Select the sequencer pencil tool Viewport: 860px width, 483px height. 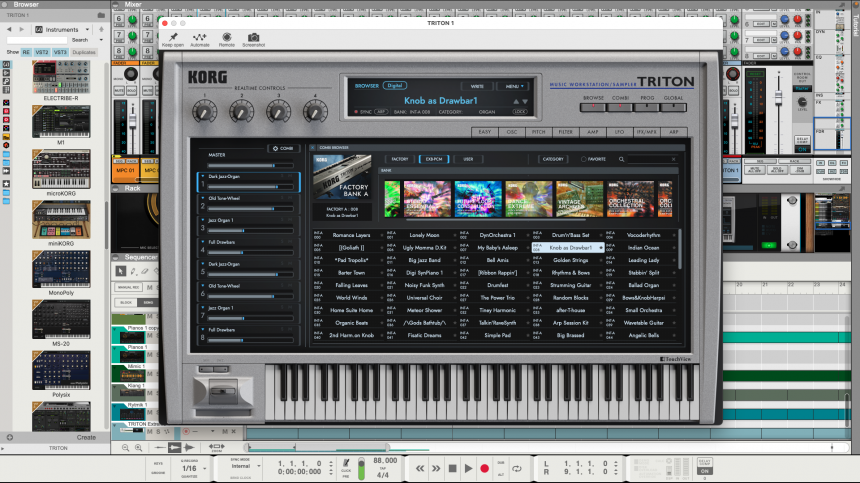tap(133, 271)
